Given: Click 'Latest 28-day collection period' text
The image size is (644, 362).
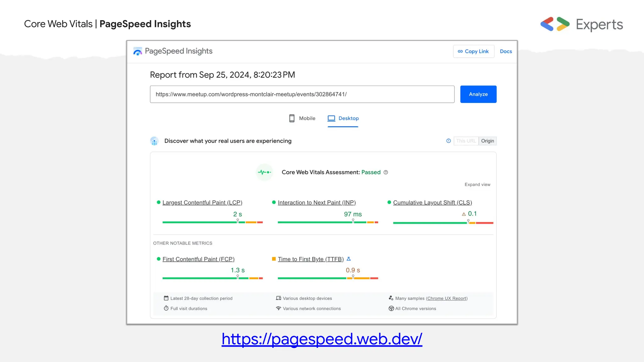Looking at the screenshot, I should click(201, 299).
